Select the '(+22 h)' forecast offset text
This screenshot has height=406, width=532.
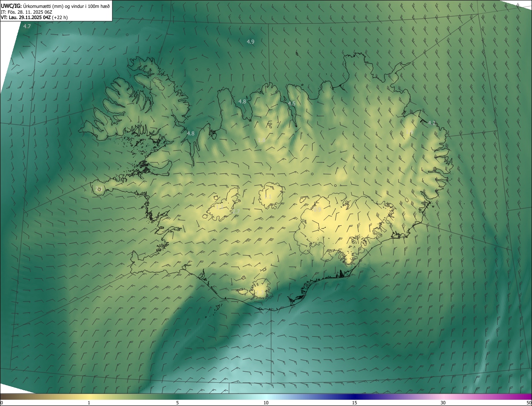(60, 17)
